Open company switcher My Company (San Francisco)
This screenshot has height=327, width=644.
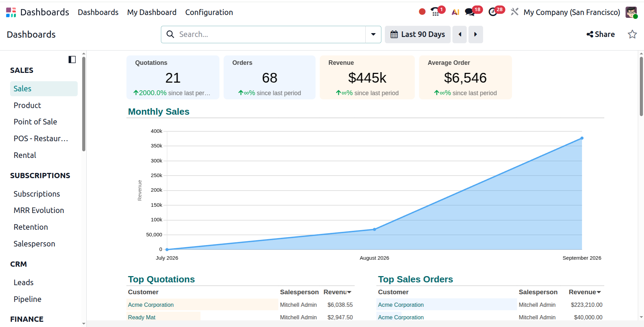[x=572, y=12]
